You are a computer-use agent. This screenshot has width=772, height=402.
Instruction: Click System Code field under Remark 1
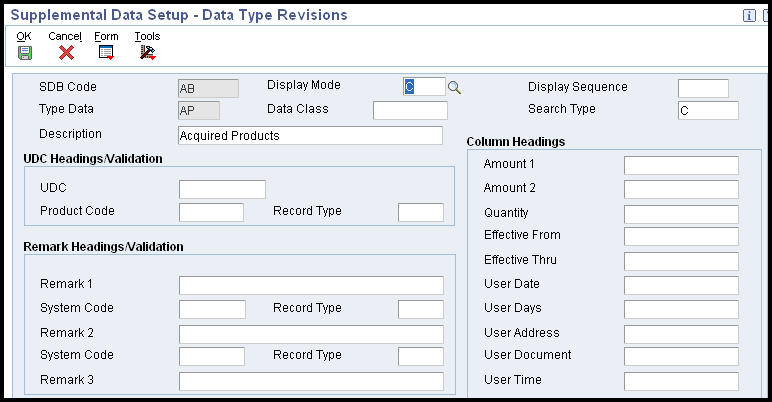212,309
